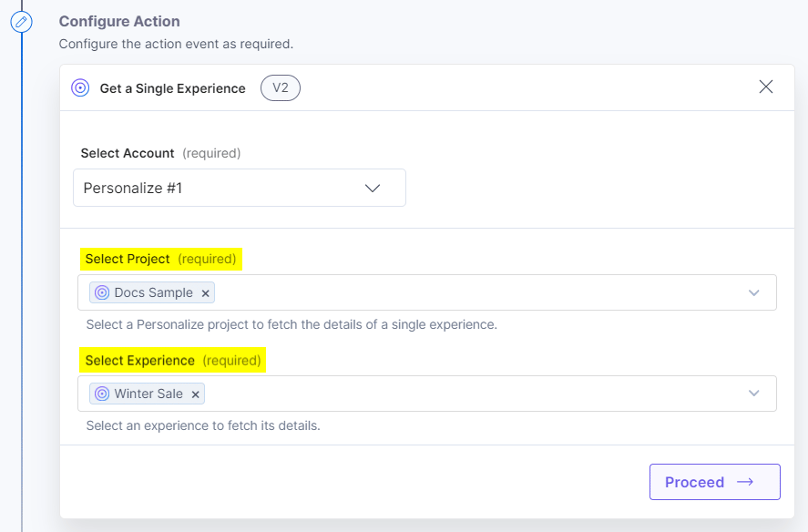The width and height of the screenshot is (808, 532).
Task: Open the Select Account dropdown
Action: (x=239, y=188)
